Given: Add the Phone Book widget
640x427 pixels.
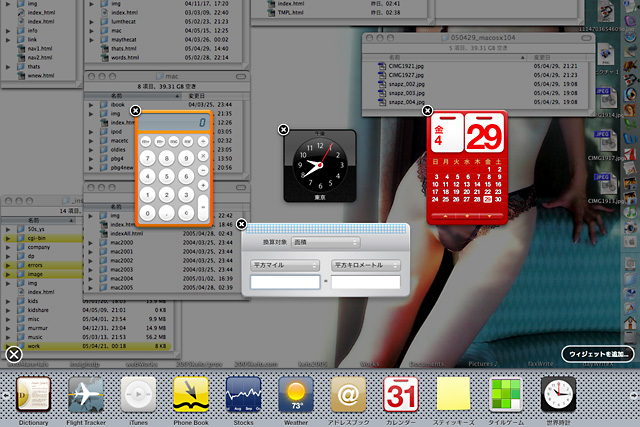Looking at the screenshot, I should pos(191,394).
